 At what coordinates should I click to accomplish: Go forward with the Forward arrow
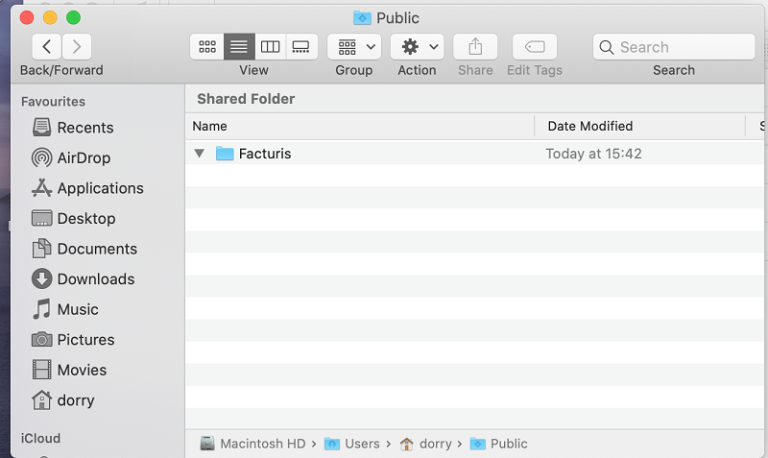tap(76, 47)
